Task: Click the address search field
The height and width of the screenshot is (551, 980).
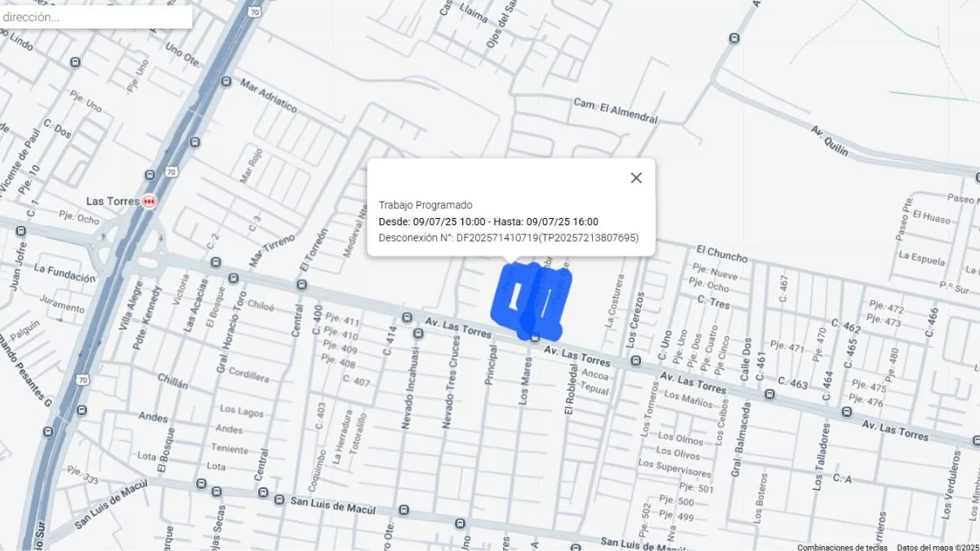Action: pos(96,16)
